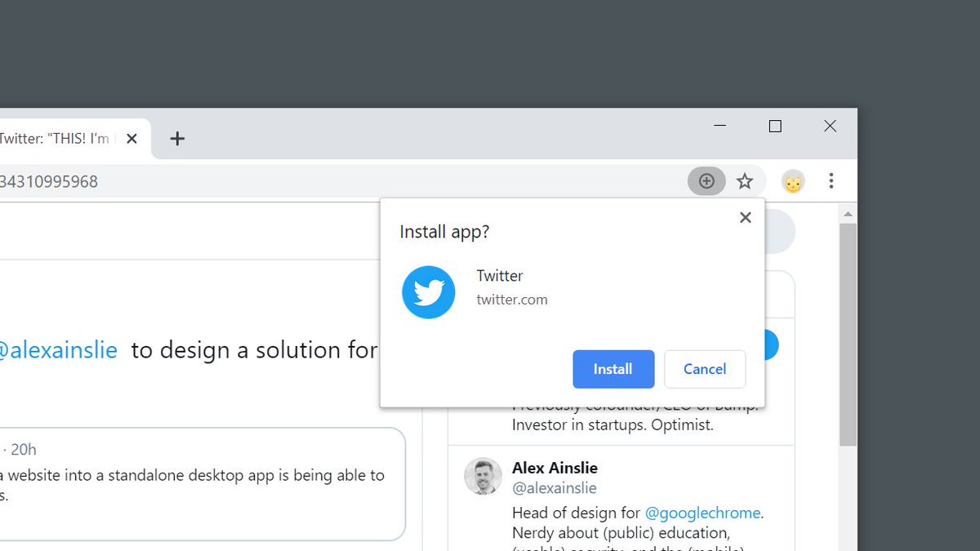Open Alex Ainslie's profile name link
Viewport: 980px width, 551px height.
point(555,468)
